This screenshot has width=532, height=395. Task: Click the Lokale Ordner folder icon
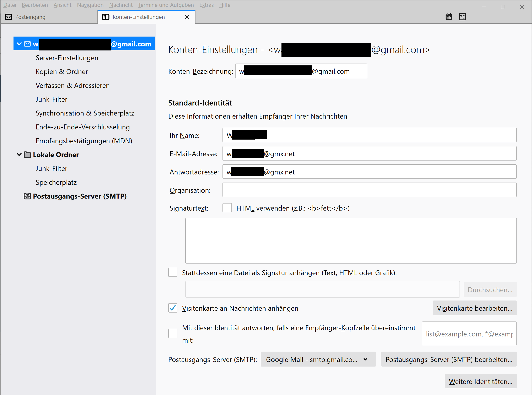point(27,155)
